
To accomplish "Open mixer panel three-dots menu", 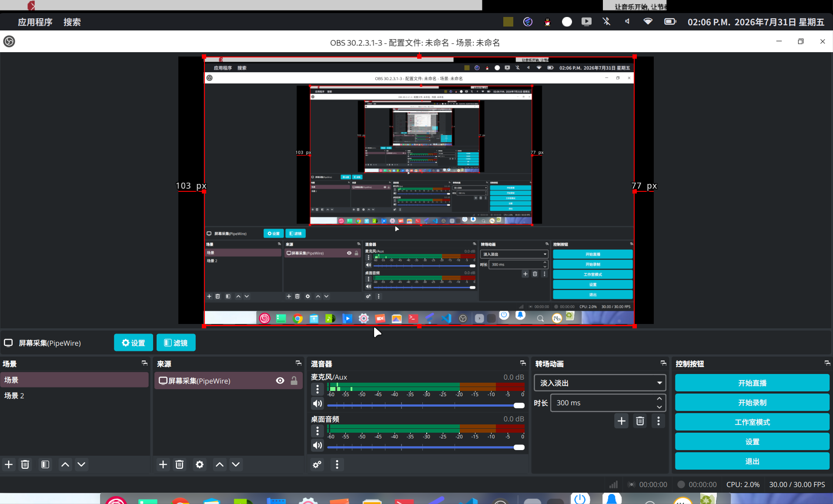I will pyautogui.click(x=337, y=464).
